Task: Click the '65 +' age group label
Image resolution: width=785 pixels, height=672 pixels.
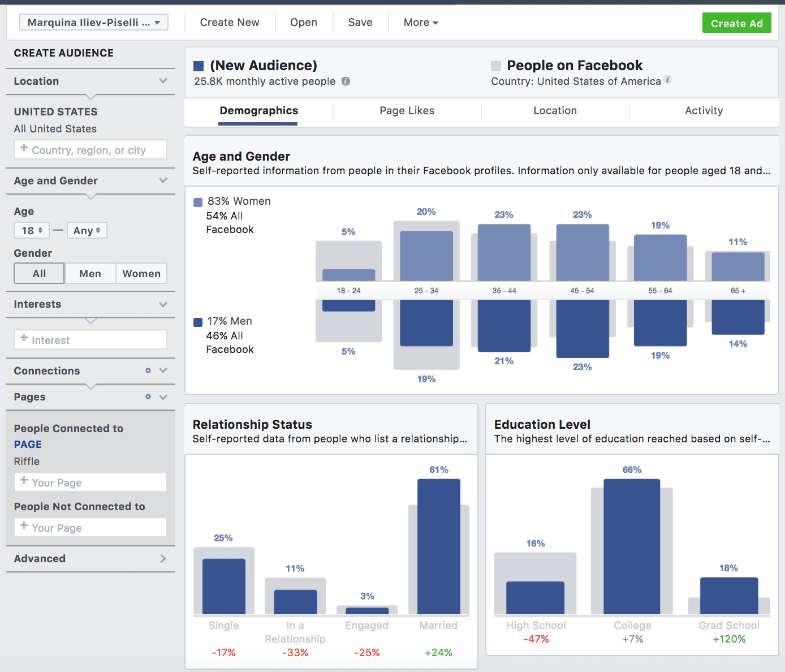Action: [738, 291]
